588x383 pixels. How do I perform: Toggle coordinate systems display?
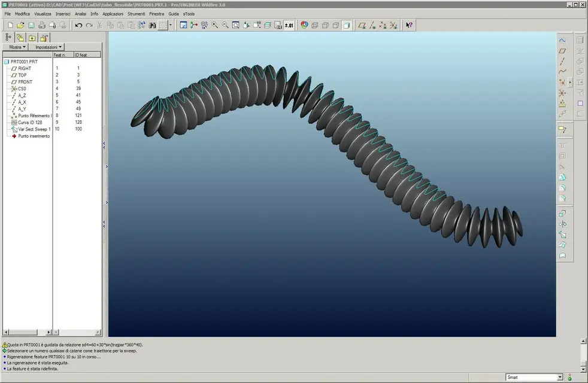tap(393, 25)
